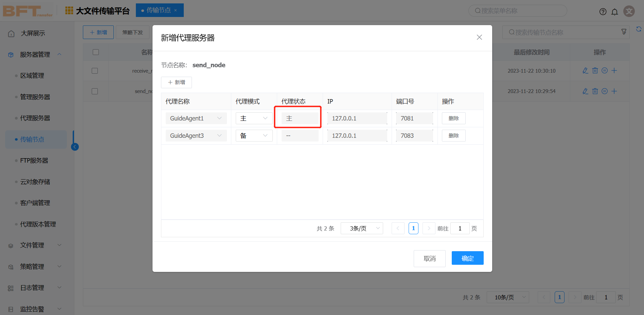644x315 pixels.
Task: Open the filter funnel icon in the search bar
Action: [624, 32]
